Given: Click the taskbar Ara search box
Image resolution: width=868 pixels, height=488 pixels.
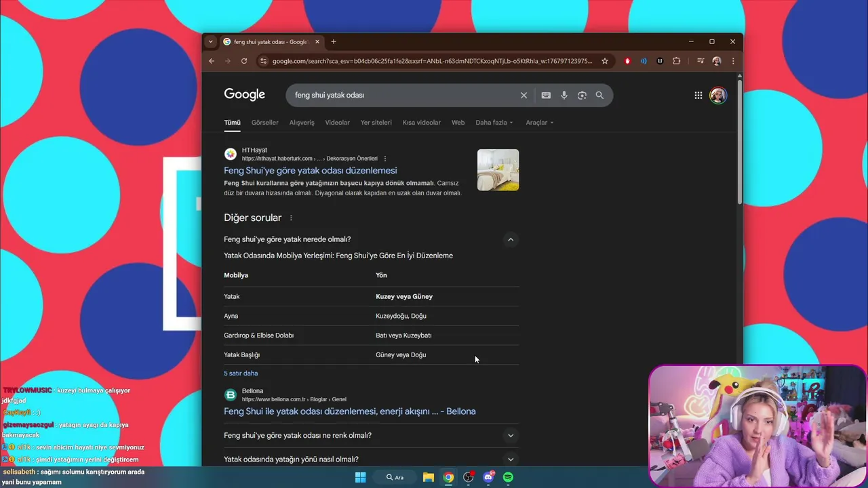Looking at the screenshot, I should tap(395, 477).
